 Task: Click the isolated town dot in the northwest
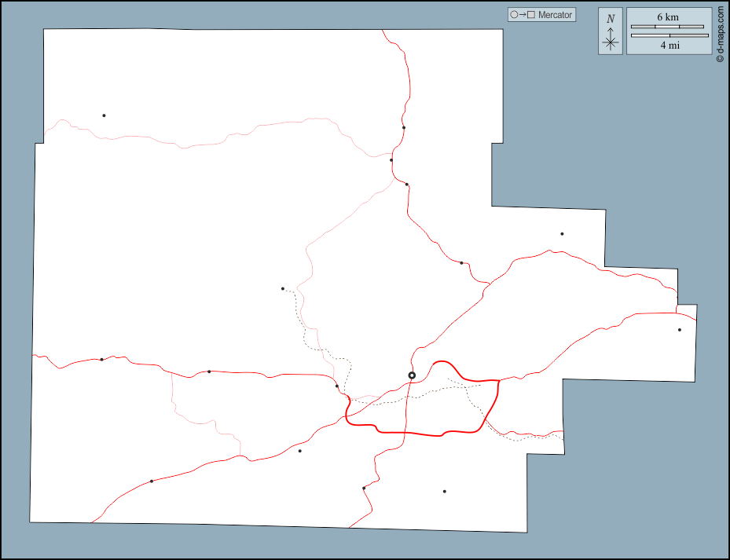tap(104, 115)
